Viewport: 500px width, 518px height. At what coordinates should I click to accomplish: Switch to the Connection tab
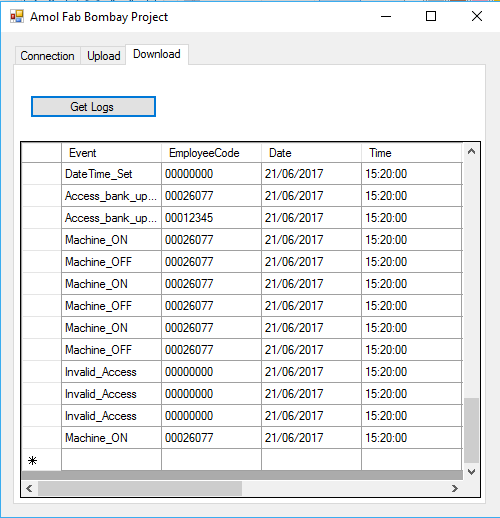click(47, 56)
